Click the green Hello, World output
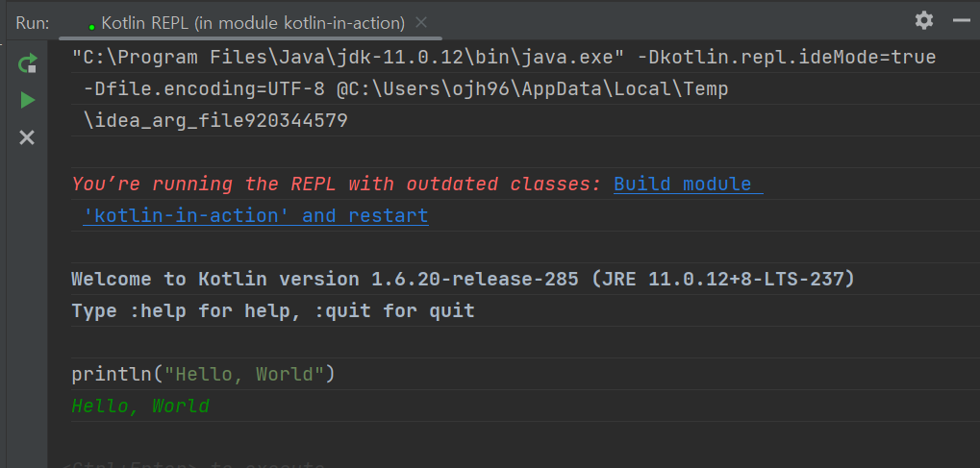Screen dimensions: 980x468 (140, 406)
